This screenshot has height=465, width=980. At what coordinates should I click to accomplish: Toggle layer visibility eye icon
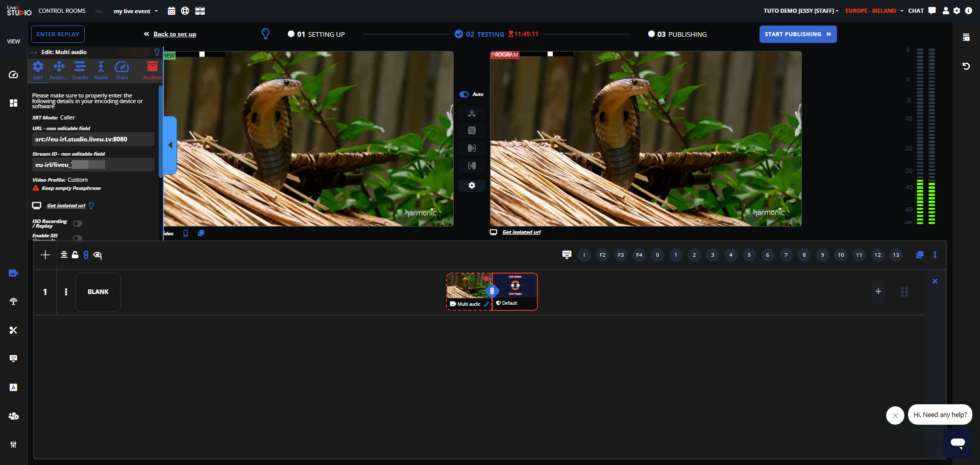(x=97, y=255)
